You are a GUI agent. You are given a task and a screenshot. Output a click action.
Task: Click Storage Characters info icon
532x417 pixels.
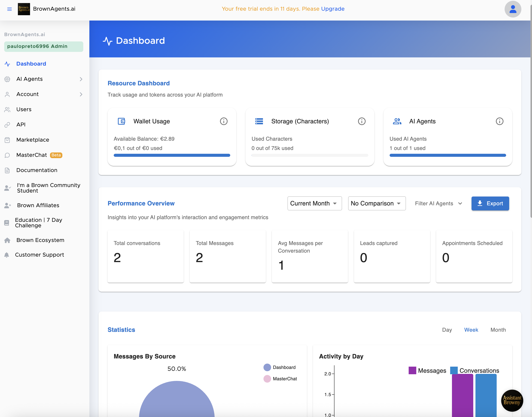coord(361,121)
